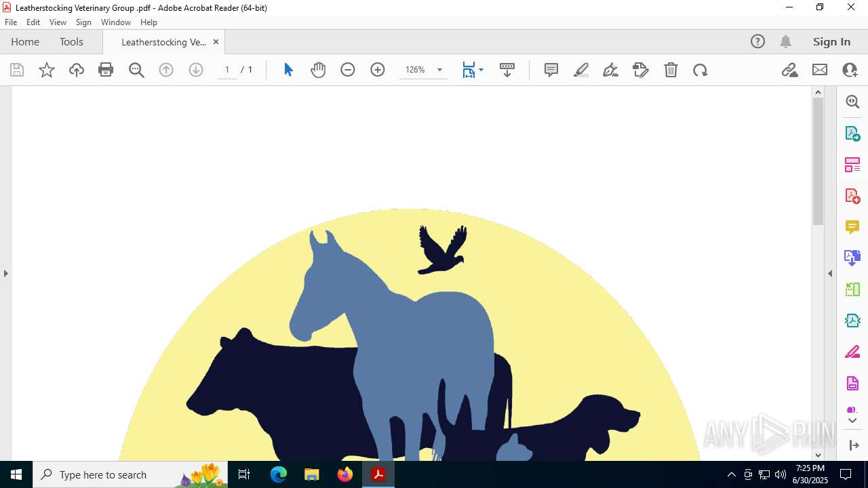This screenshot has width=868, height=488.
Task: Open find text with the toolbar magnifier icon
Action: tap(136, 70)
